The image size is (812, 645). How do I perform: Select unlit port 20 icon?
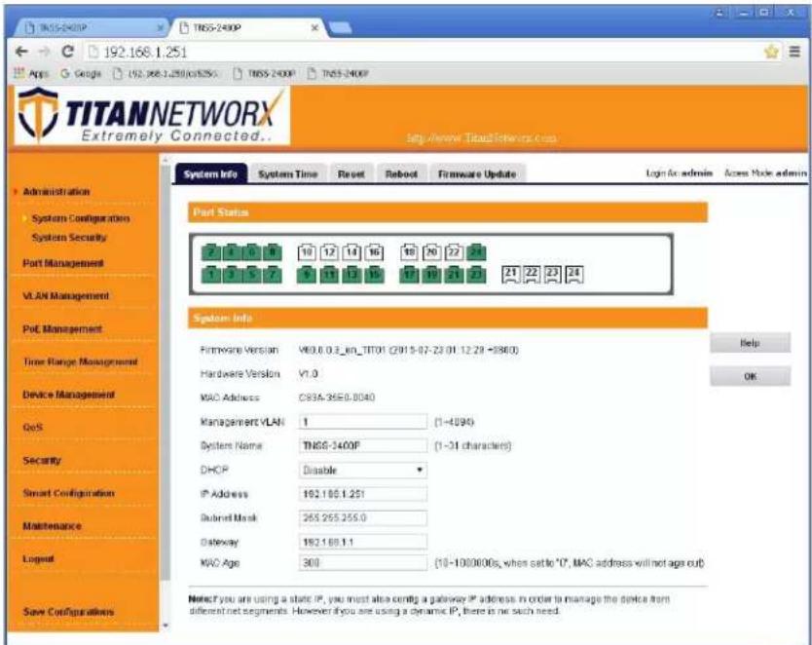pos(431,252)
